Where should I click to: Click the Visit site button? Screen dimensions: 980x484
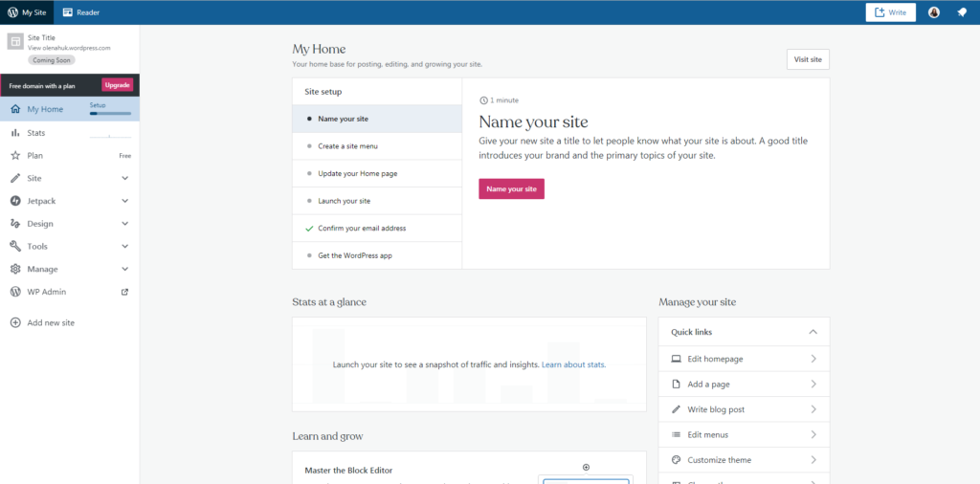point(808,59)
